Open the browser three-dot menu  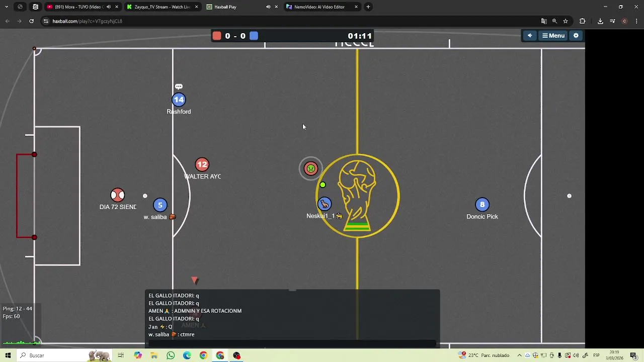[x=636, y=21]
